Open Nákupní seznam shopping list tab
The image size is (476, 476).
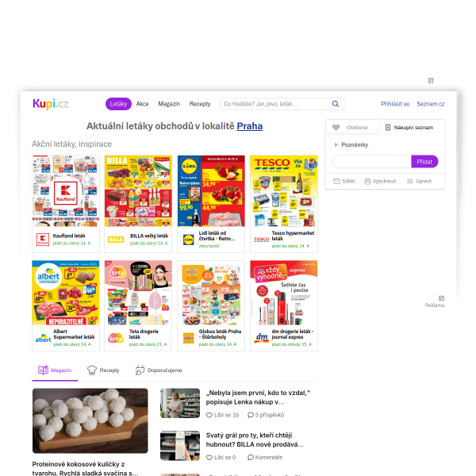[411, 128]
